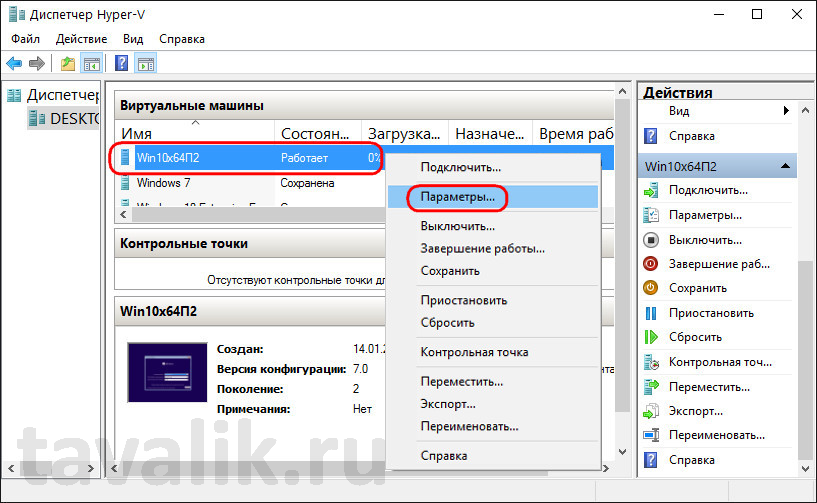Select DESKTOP node in the left tree
The height and width of the screenshot is (503, 817).
tap(75, 119)
